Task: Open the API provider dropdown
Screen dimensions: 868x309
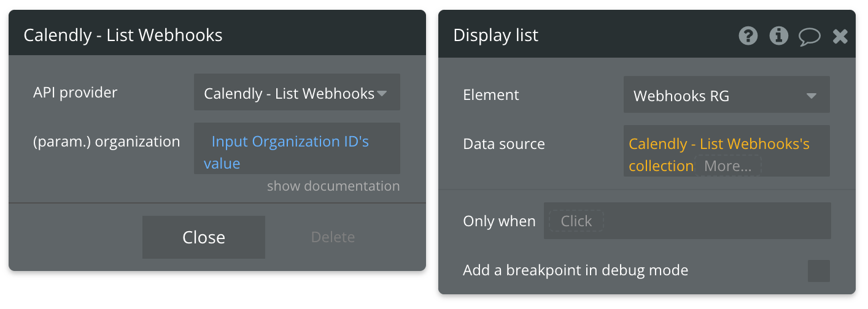Action: 297,93
